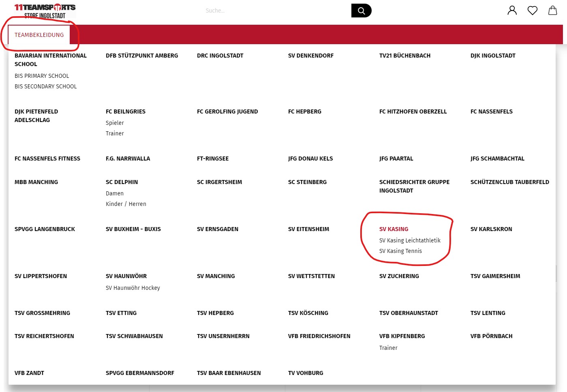Viewport: 567px width, 392px height.
Task: Select TV21 Büchenbach
Action: (405, 56)
